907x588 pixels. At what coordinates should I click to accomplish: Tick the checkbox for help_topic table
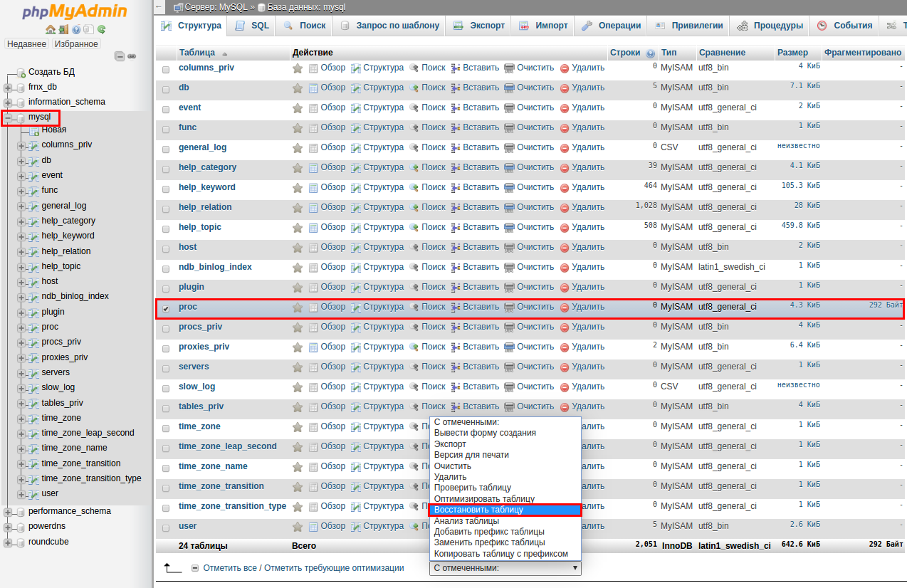pos(166,229)
